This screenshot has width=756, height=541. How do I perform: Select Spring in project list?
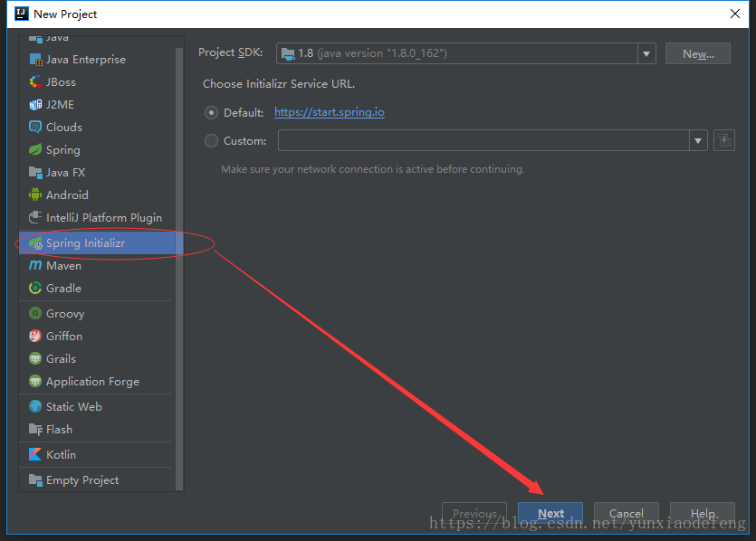click(97, 150)
